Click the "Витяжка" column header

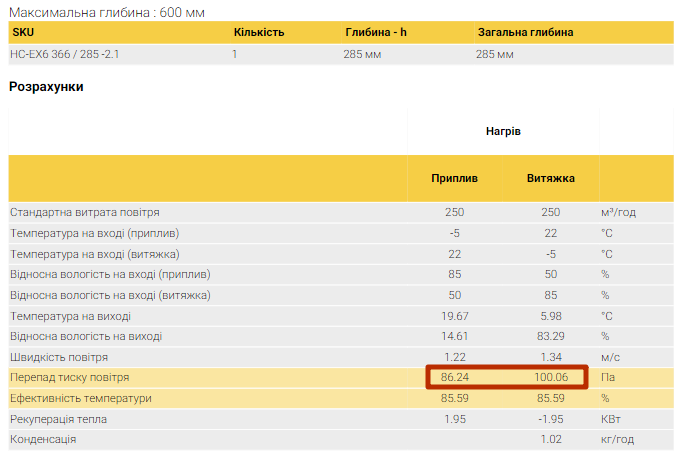(x=551, y=179)
